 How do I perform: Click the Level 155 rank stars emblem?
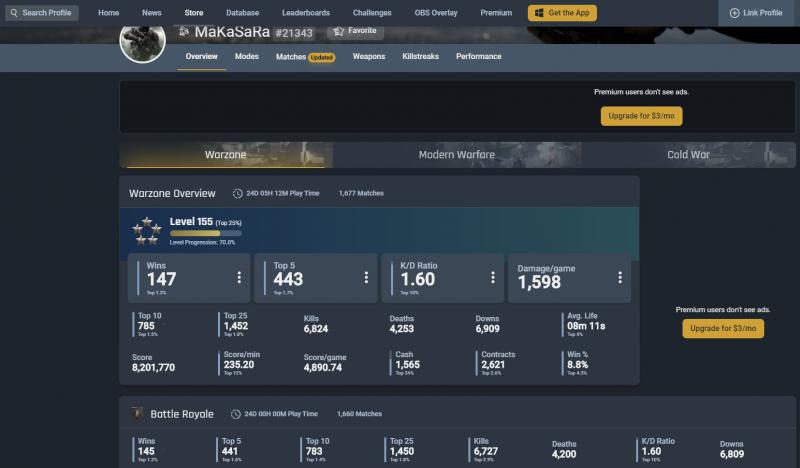click(x=147, y=231)
